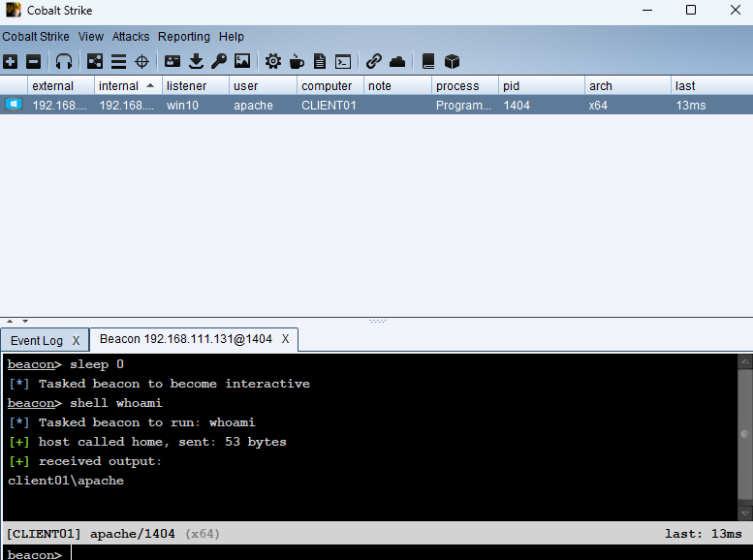This screenshot has width=753, height=560.
Task: Switch to the Event Log tab
Action: click(x=37, y=340)
